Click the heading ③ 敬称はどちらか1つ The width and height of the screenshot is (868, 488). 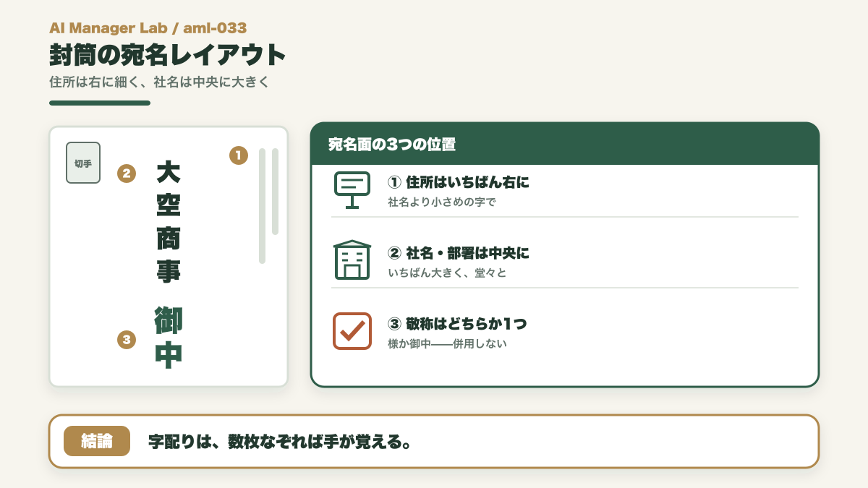point(457,324)
